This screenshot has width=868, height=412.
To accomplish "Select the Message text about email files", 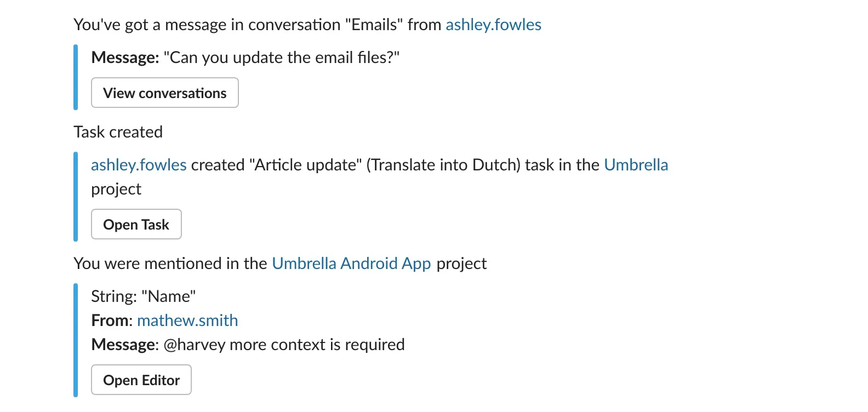I will [x=281, y=57].
